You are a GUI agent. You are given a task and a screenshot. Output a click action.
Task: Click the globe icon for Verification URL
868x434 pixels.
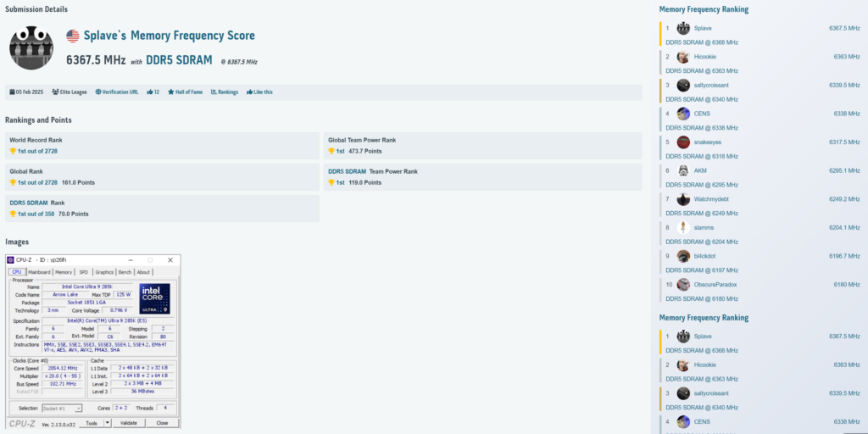(98, 92)
